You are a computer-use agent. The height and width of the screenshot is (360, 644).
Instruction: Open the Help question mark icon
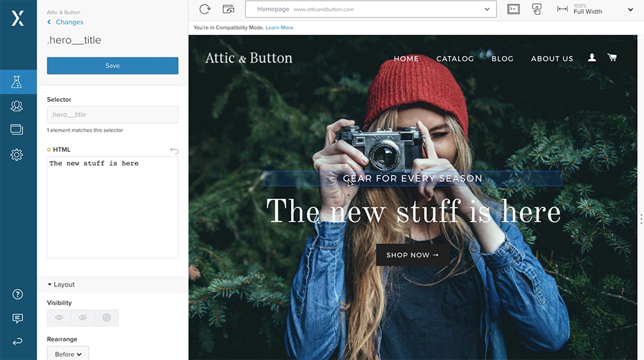17,294
